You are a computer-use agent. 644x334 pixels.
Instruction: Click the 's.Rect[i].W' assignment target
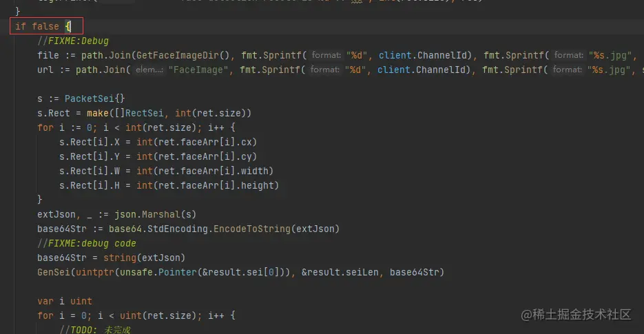point(90,171)
